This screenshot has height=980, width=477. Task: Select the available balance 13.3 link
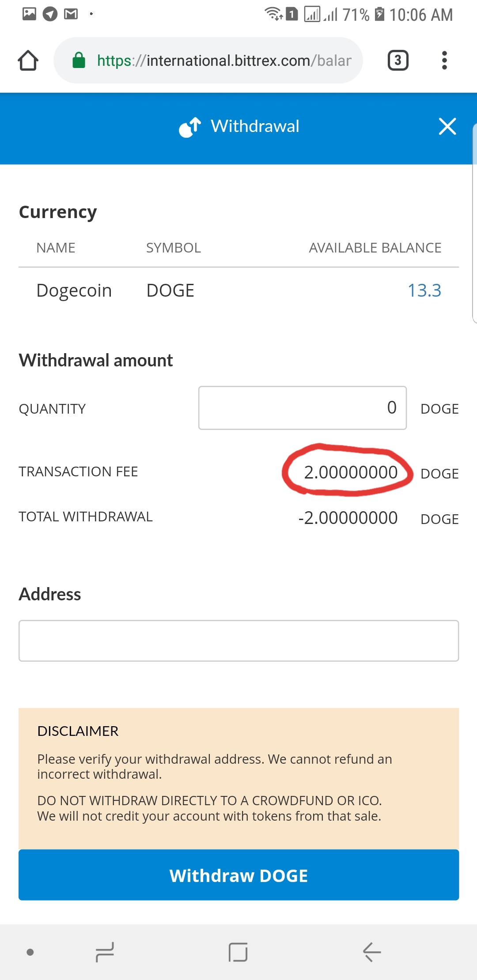point(424,290)
